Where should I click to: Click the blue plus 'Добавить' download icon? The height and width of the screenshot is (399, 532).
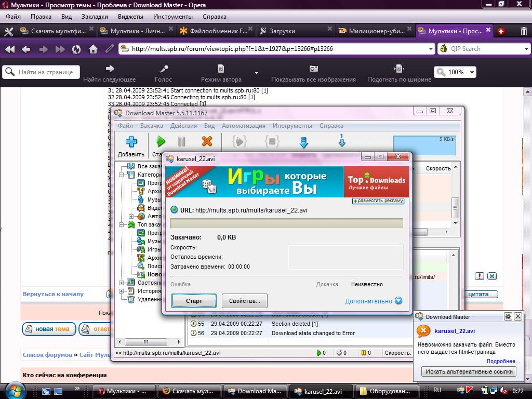[131, 141]
